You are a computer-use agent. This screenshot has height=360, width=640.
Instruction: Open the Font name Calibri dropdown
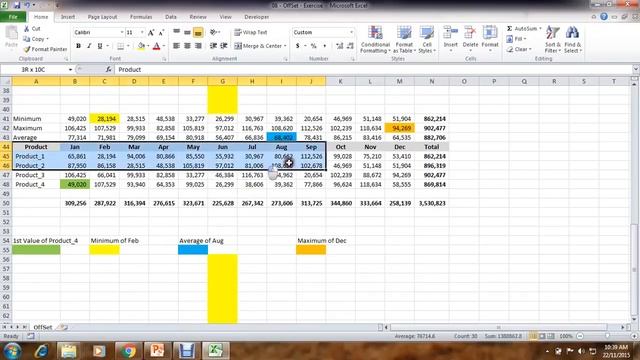click(122, 32)
